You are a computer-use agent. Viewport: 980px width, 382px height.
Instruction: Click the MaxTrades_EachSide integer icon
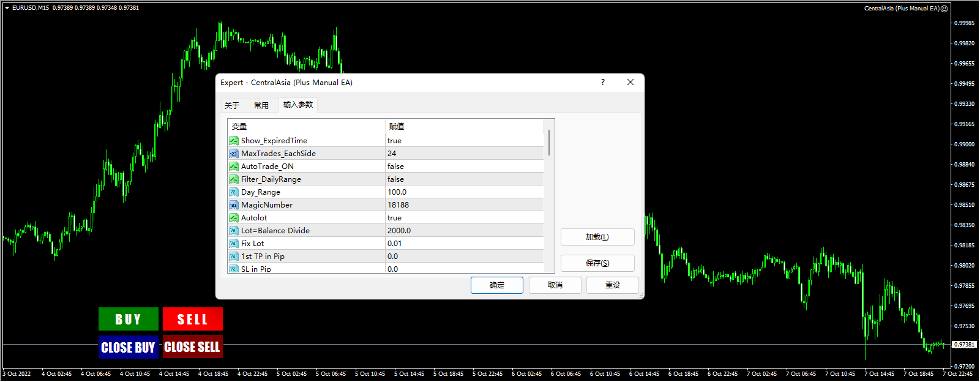click(234, 154)
